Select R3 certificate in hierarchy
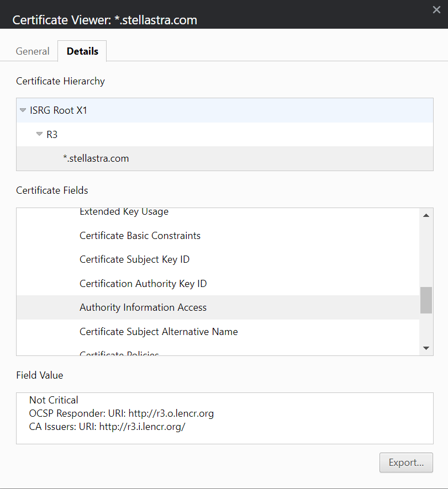 click(x=225, y=135)
